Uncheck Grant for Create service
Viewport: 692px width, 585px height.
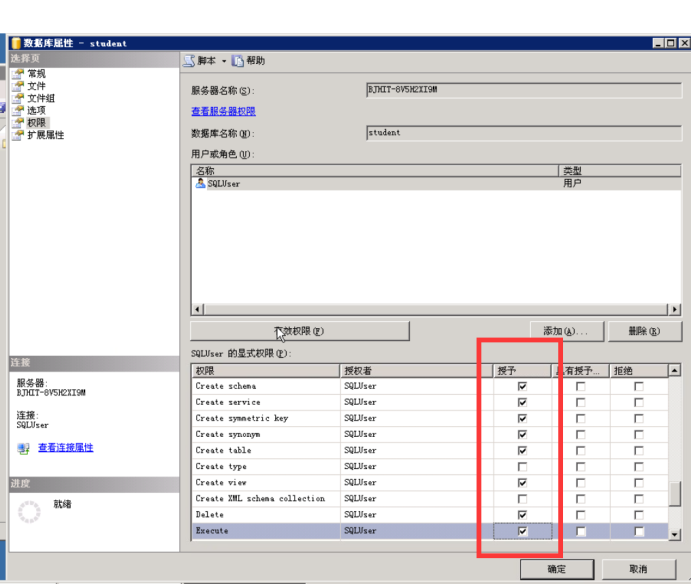click(x=522, y=402)
